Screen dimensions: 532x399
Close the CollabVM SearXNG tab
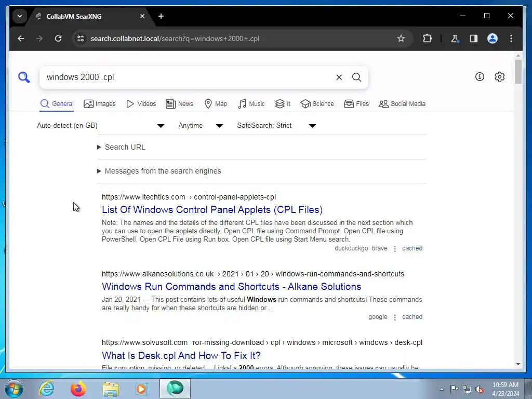tap(142, 16)
